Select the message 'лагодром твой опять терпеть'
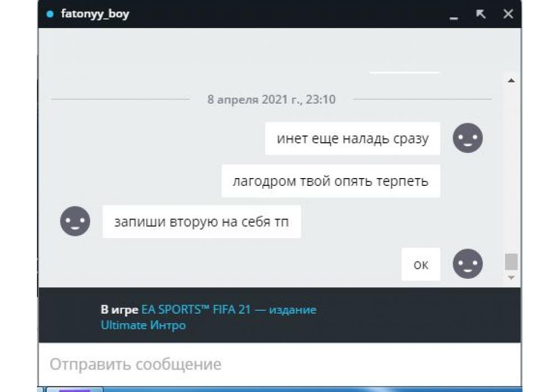The image size is (560, 392). (x=331, y=181)
